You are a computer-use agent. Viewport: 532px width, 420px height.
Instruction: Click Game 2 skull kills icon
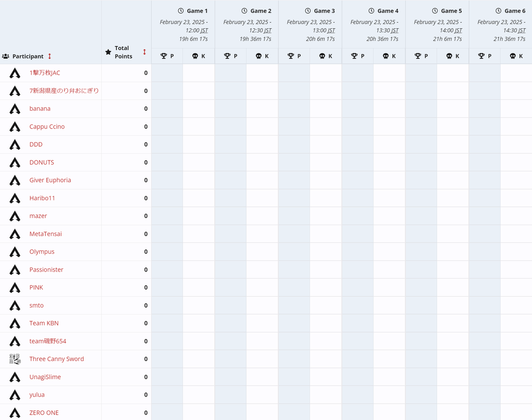(x=259, y=56)
